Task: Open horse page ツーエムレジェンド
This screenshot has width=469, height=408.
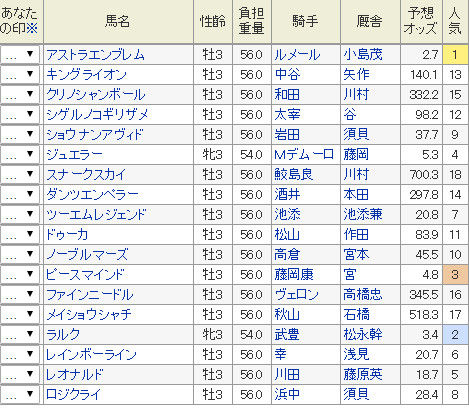Action: [x=96, y=215]
